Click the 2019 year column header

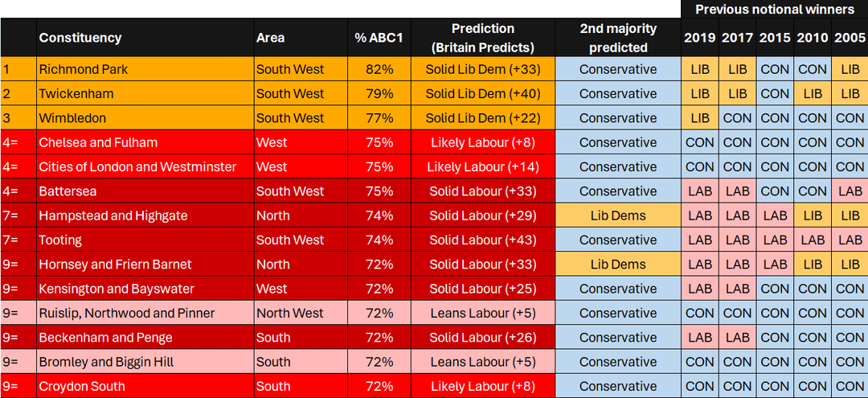[699, 38]
